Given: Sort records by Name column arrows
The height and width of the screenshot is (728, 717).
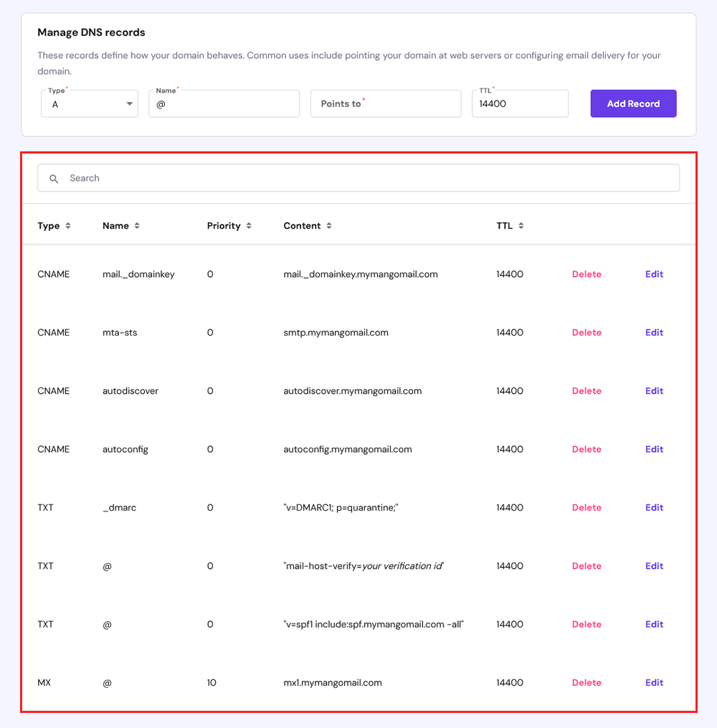Looking at the screenshot, I should [137, 226].
